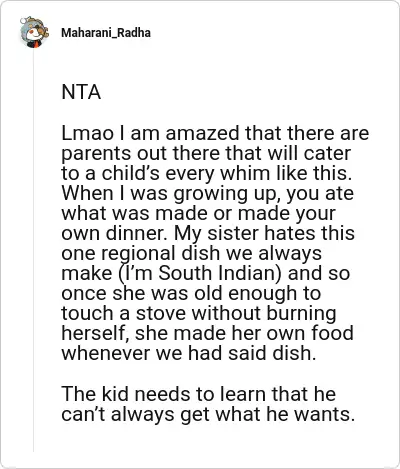Image resolution: width=400 pixels, height=469 pixels.
Task: Click the line 'can't always get what he wants.'
Action: coord(208,415)
